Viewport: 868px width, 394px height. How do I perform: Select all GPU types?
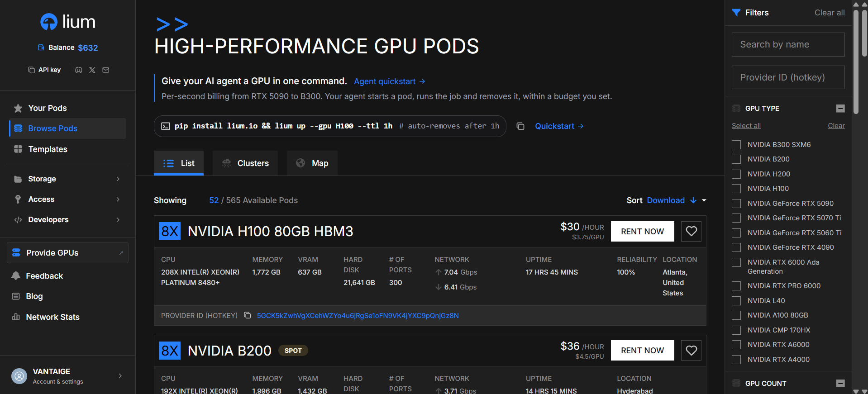(x=746, y=126)
